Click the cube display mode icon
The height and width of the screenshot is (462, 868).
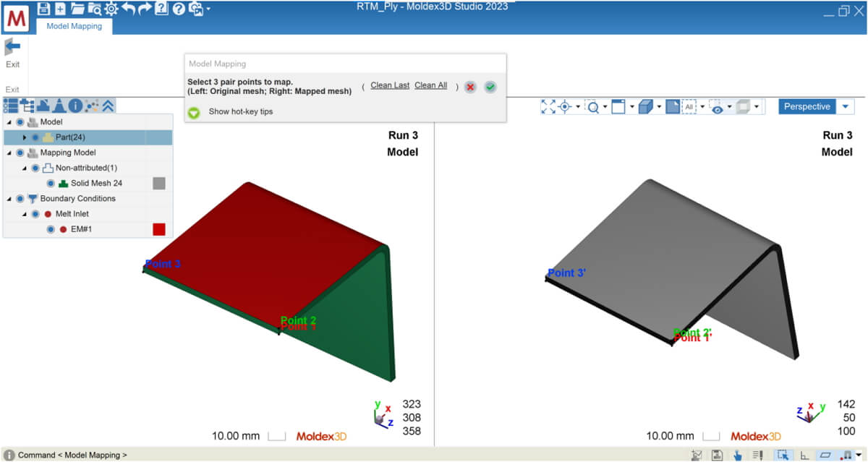coord(645,107)
